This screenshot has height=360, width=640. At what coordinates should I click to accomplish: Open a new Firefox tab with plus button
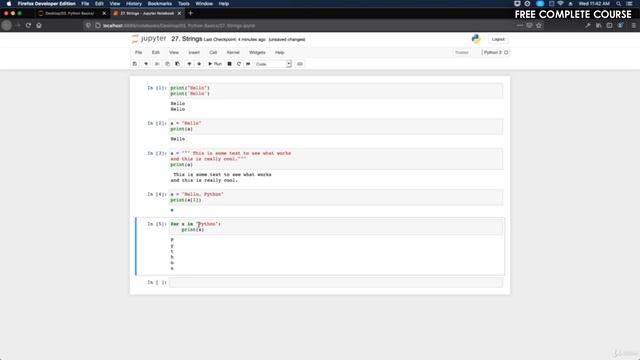coord(191,13)
